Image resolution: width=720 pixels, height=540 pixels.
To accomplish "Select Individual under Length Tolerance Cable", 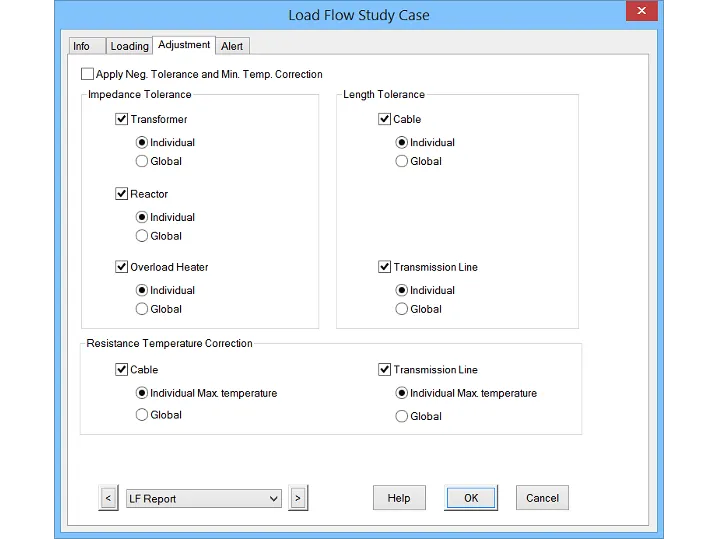I will [402, 143].
